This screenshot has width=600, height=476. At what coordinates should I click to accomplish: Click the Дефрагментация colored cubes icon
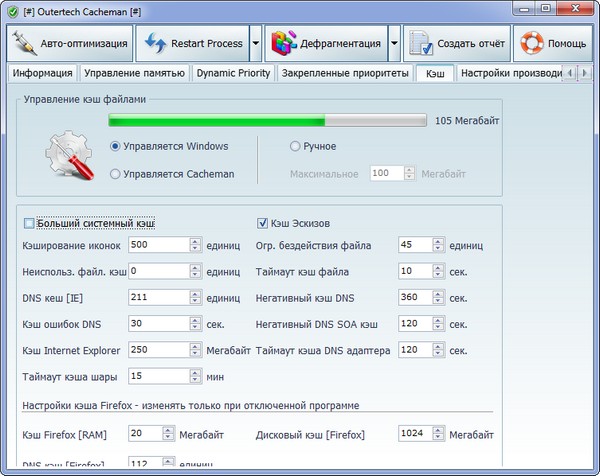(286, 44)
